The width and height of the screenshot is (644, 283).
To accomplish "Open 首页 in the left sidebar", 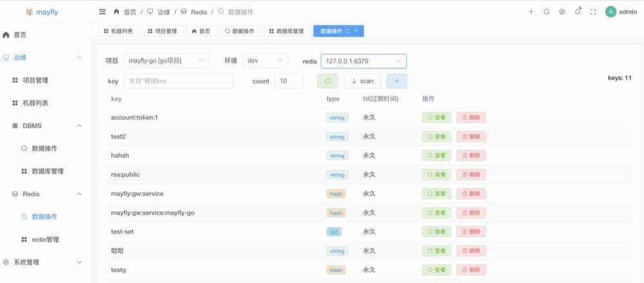I will tap(45, 35).
